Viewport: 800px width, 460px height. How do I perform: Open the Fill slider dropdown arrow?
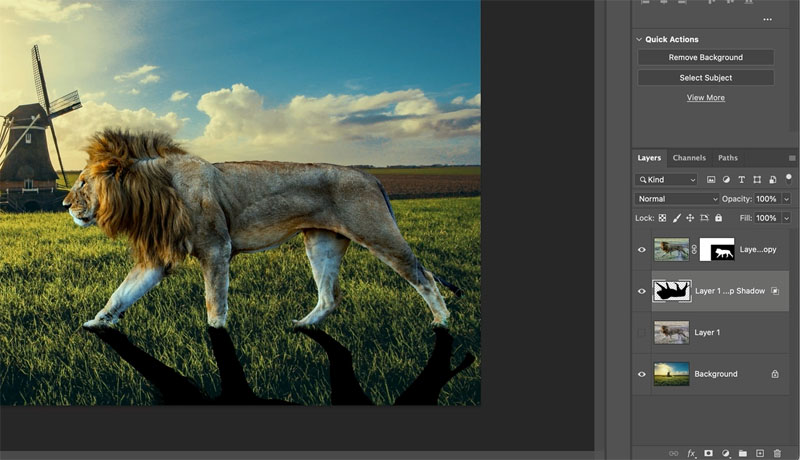pyautogui.click(x=786, y=218)
